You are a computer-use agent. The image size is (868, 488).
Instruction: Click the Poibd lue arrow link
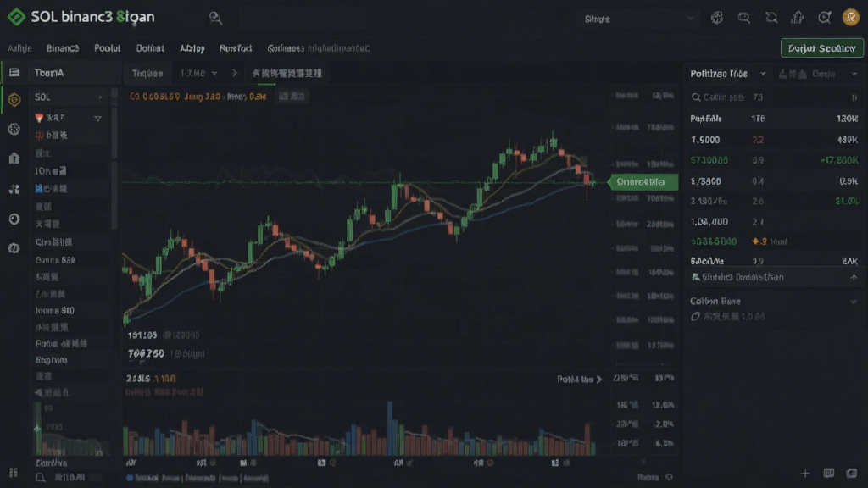(x=580, y=379)
